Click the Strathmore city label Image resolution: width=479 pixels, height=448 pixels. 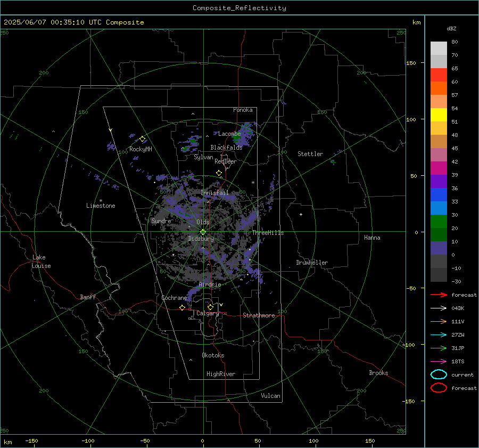259,315
